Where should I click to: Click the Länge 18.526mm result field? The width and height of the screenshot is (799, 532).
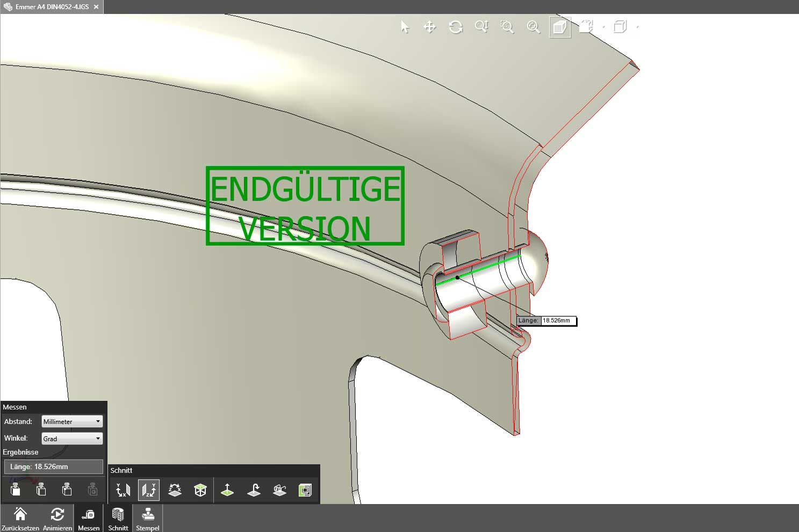click(x=53, y=467)
